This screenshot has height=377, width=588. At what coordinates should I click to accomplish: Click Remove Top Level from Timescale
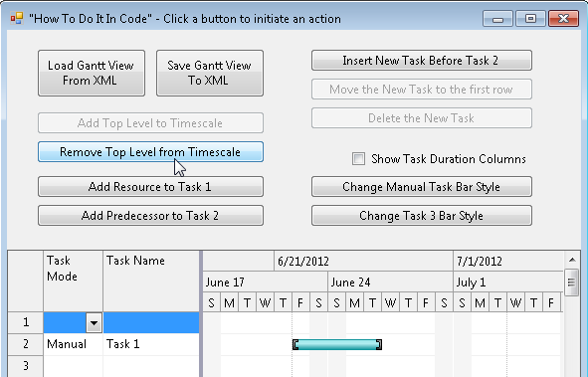[150, 152]
